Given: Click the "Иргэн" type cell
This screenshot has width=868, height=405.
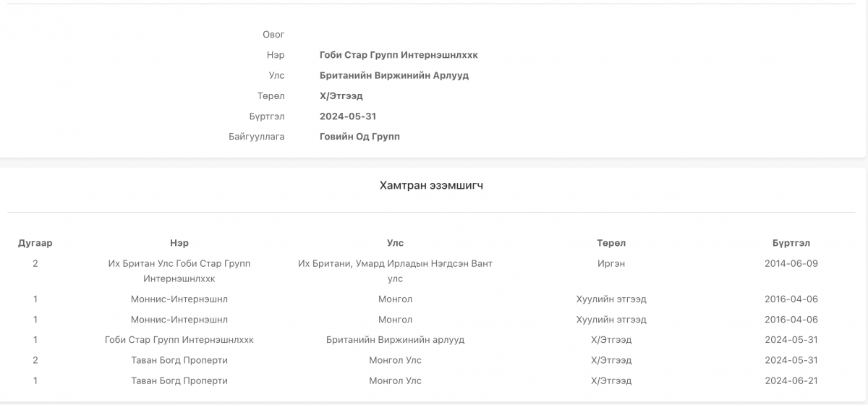Looking at the screenshot, I should point(610,264).
